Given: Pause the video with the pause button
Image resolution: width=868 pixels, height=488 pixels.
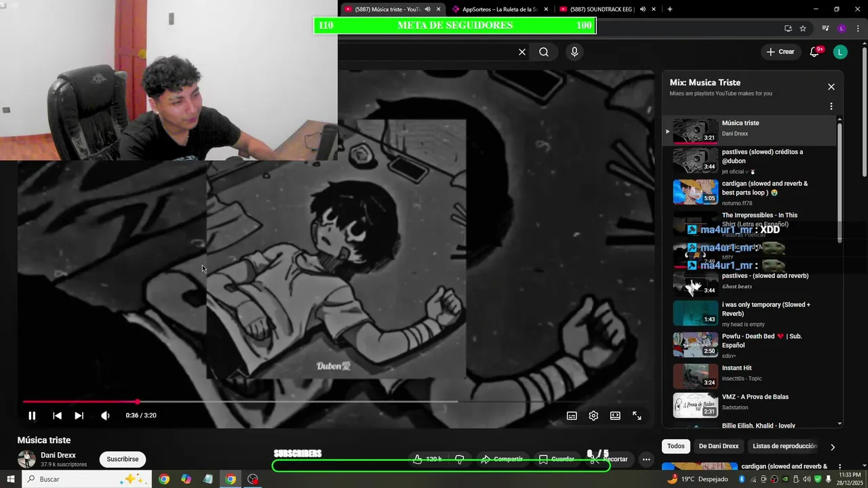Looking at the screenshot, I should click(32, 415).
